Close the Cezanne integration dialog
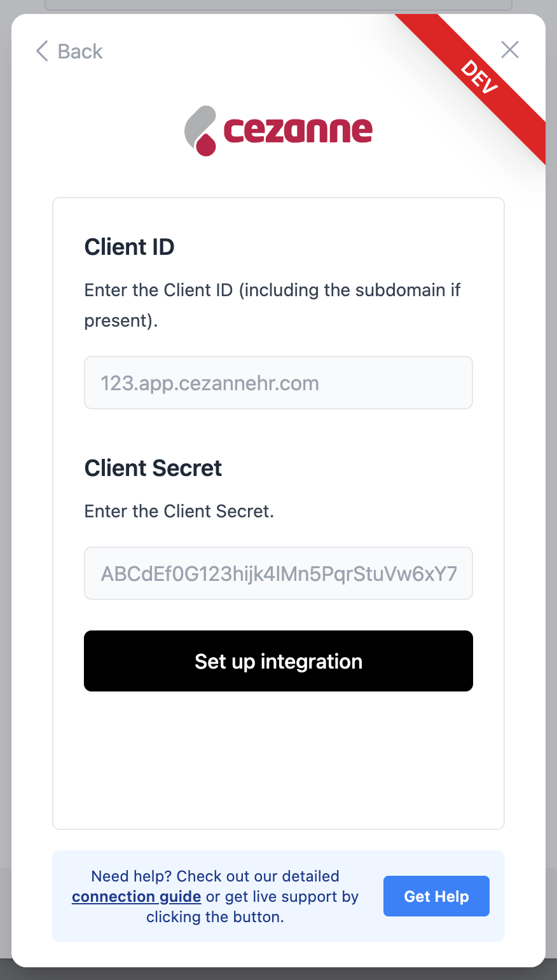 tap(510, 50)
